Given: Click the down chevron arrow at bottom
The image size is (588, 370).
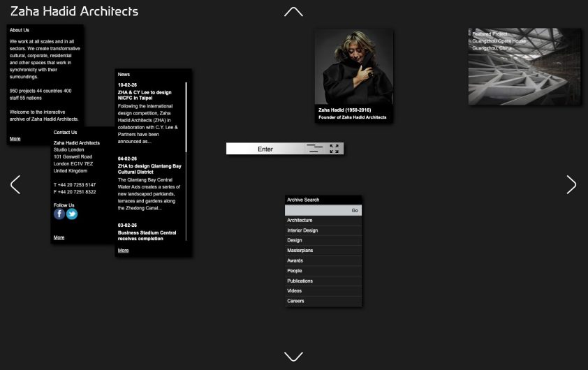Looking at the screenshot, I should click(293, 357).
